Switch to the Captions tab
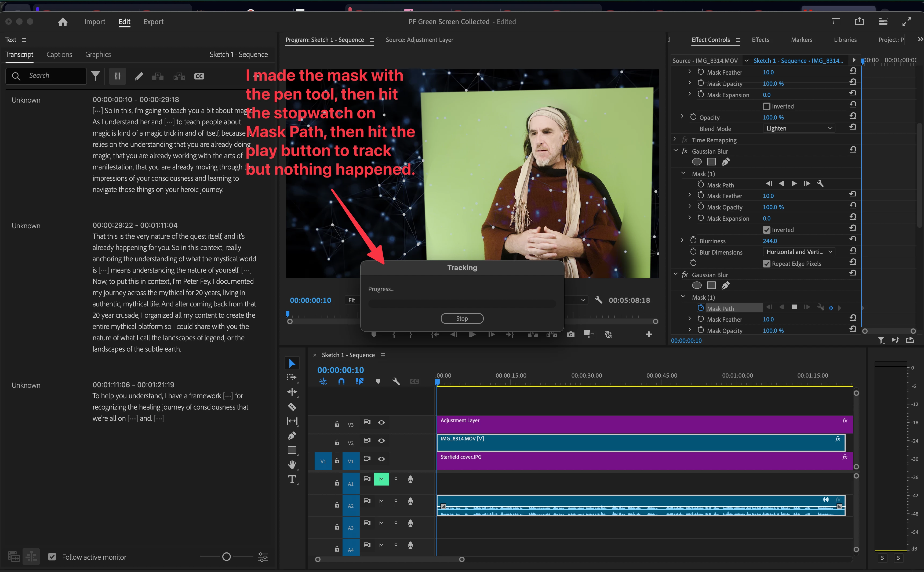 coord(59,55)
